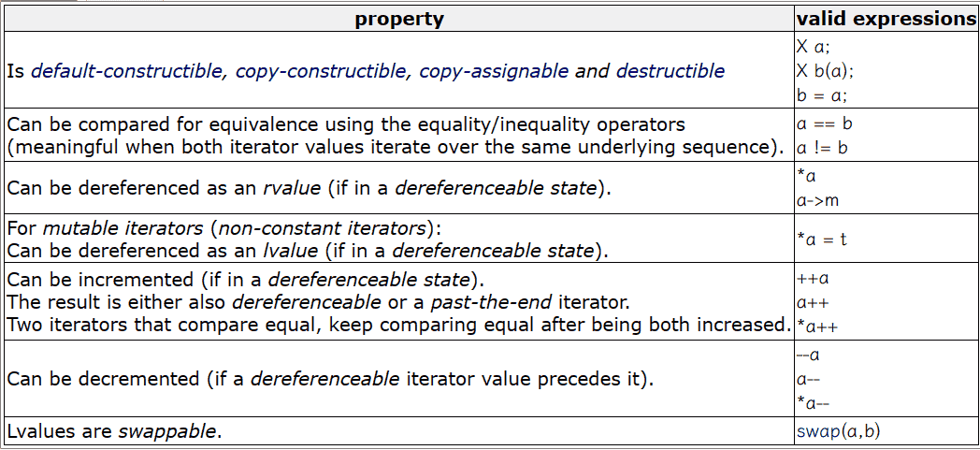Image resolution: width=980 pixels, height=450 pixels.
Task: Click the 'Can be decremented' property cell
Action: coord(399,379)
